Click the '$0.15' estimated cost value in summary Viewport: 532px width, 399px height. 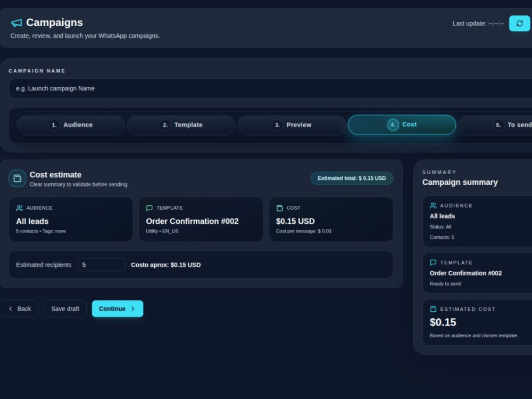coord(443,322)
